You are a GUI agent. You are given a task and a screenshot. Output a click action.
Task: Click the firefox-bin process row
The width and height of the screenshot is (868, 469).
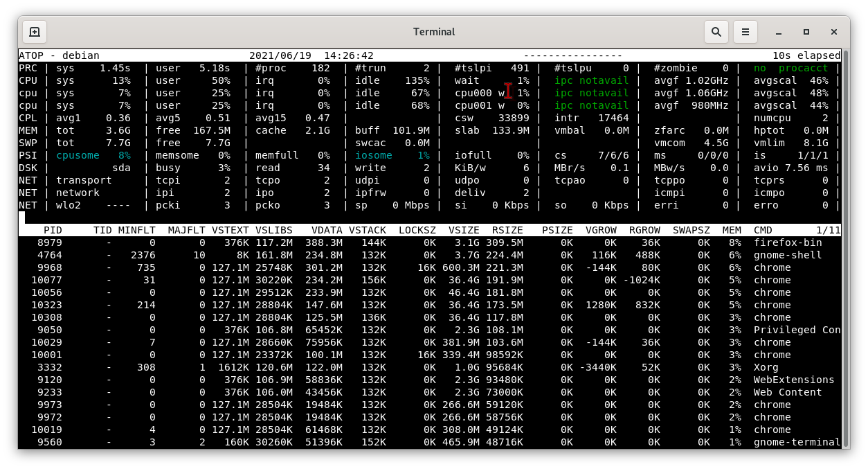click(430, 242)
